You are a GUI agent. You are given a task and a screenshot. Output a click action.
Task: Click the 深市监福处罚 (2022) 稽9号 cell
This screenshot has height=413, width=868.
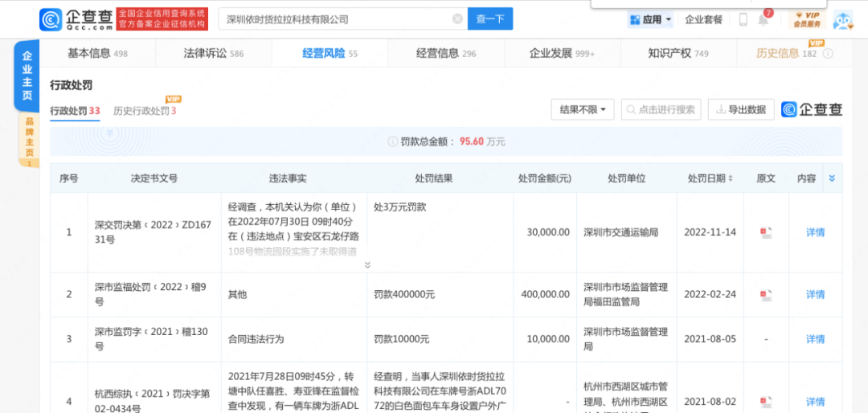pos(154,295)
